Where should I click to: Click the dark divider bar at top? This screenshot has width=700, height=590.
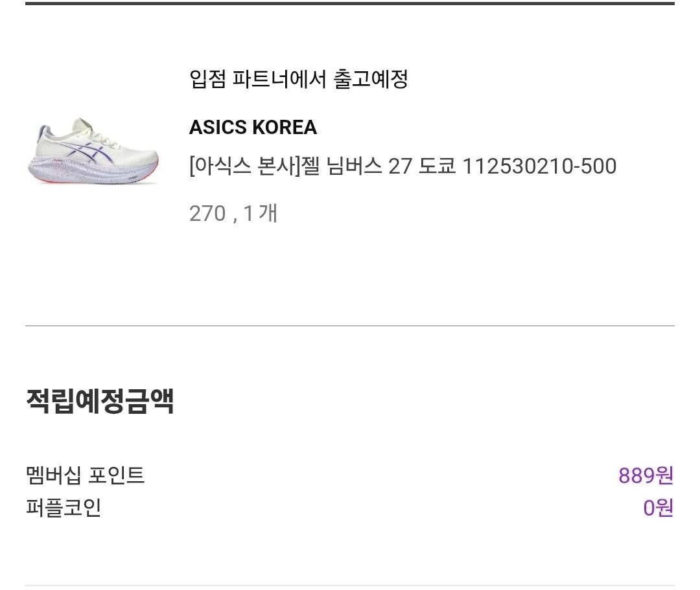click(x=350, y=3)
